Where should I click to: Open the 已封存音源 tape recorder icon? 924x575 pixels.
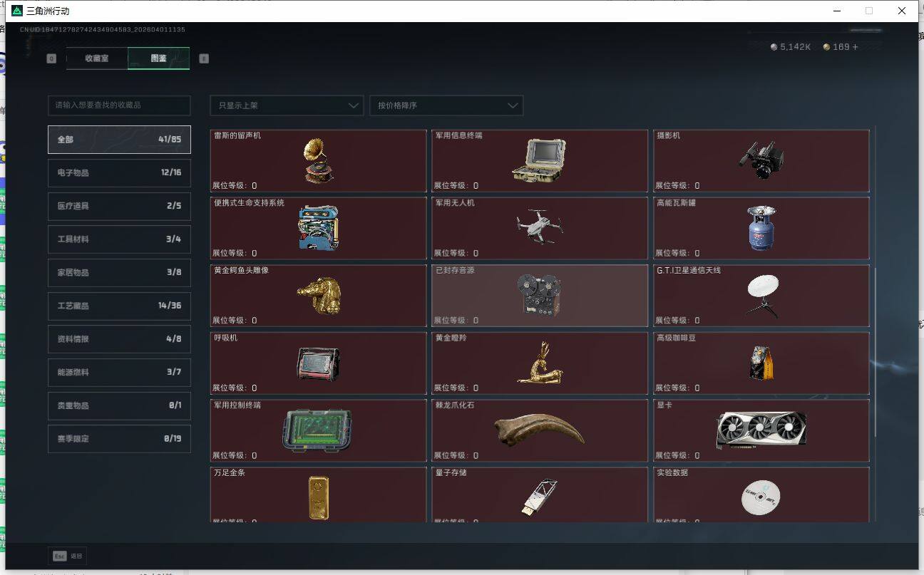pos(539,296)
